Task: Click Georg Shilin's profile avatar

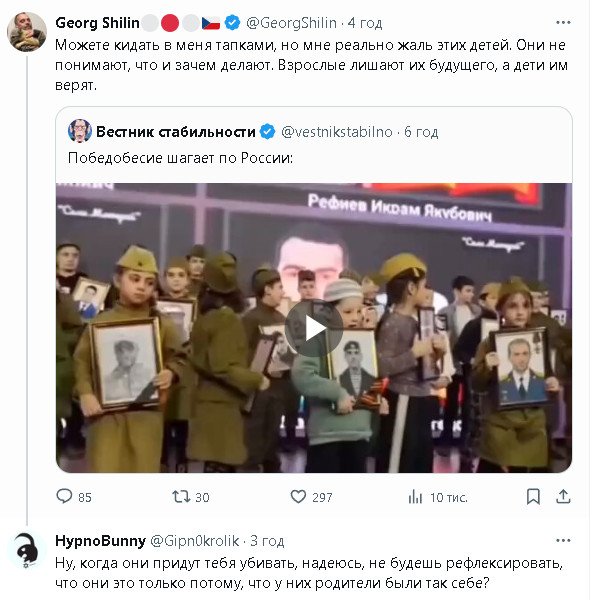Action: click(26, 32)
